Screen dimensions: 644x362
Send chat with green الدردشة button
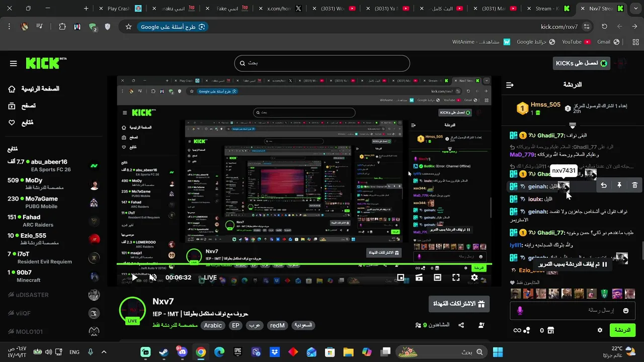(x=622, y=330)
